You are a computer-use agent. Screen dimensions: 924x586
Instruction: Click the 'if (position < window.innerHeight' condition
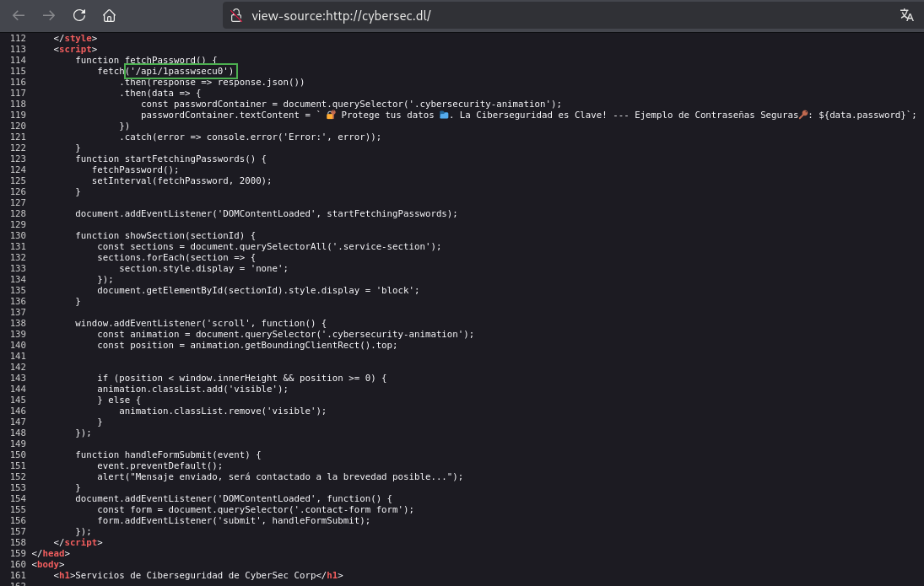(241, 378)
